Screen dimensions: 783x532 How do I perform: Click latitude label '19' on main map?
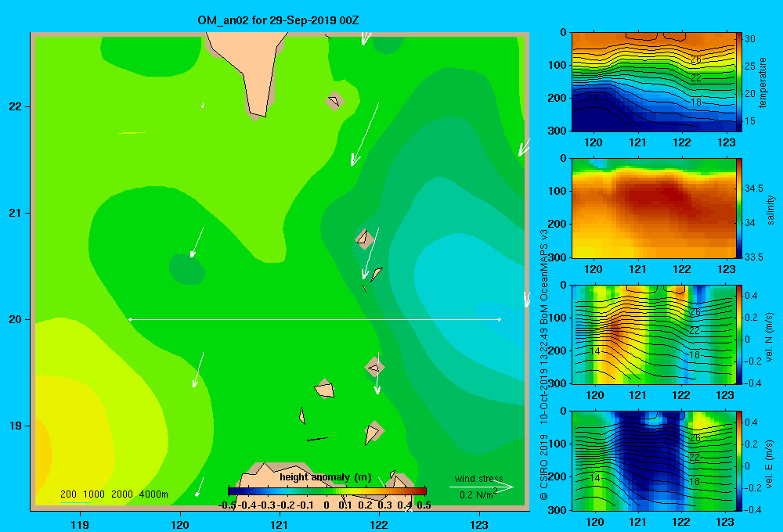(16, 426)
